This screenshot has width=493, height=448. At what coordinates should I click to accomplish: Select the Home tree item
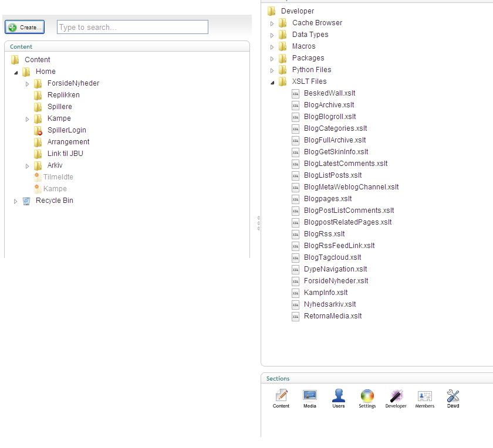pos(46,72)
